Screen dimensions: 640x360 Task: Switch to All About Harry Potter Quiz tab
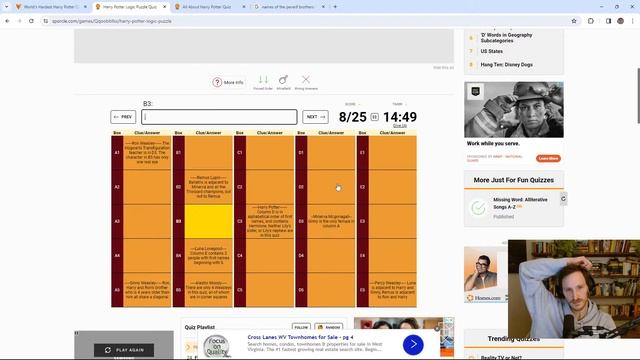point(207,7)
